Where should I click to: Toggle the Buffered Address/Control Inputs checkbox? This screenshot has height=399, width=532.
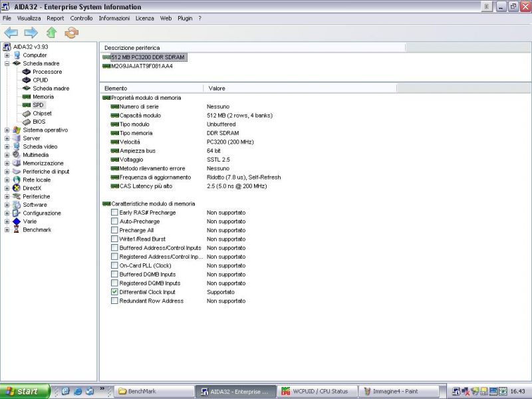(114, 247)
